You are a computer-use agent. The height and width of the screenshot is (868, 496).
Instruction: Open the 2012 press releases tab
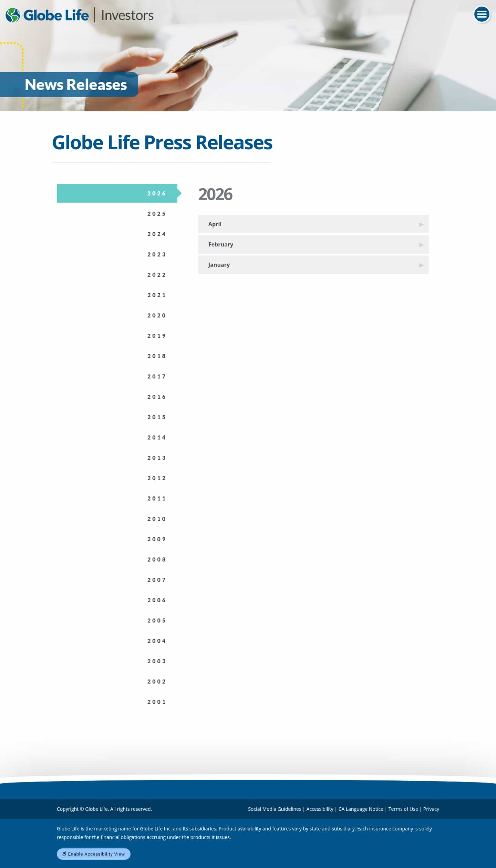click(x=156, y=478)
